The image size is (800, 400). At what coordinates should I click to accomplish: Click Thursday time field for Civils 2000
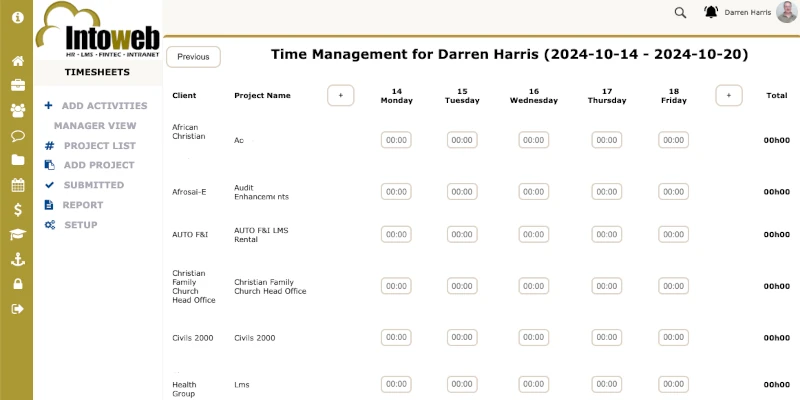pyautogui.click(x=607, y=337)
